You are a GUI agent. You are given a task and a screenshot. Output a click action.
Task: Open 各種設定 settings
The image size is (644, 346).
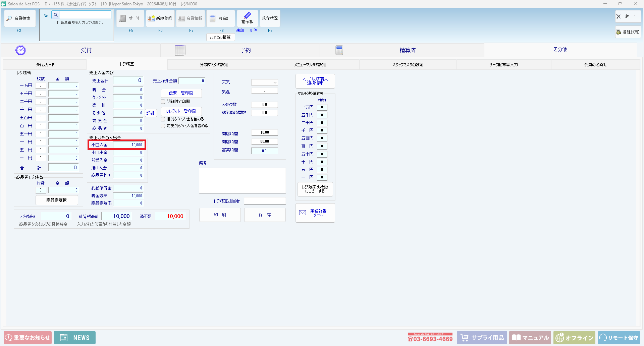pos(628,32)
